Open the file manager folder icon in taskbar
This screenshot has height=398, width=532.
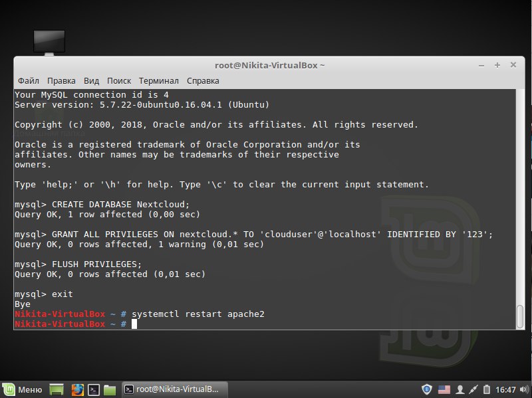coord(110,390)
